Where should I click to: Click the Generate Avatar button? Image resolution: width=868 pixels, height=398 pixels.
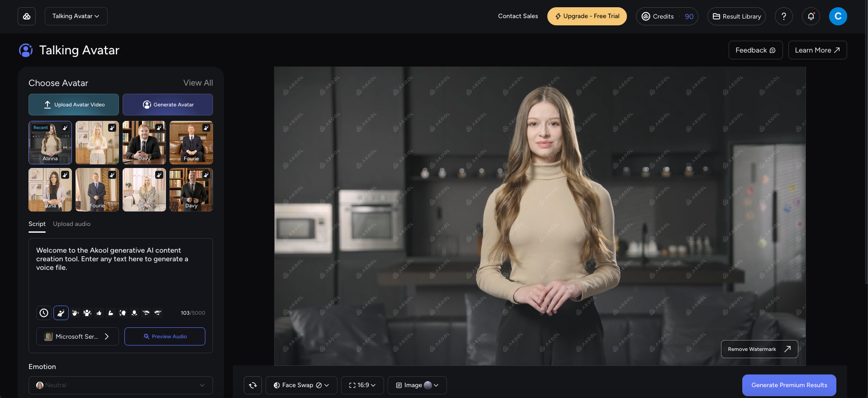click(x=168, y=105)
